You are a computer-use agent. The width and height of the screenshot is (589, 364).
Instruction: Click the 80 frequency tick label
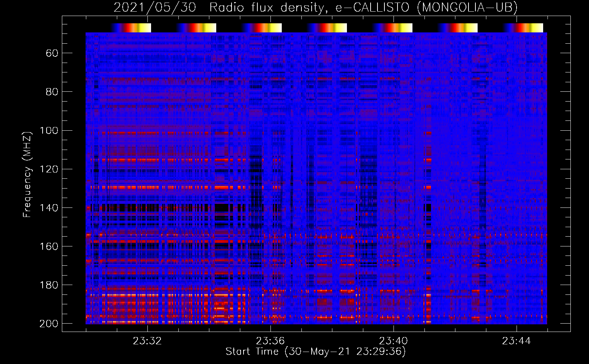click(x=52, y=92)
